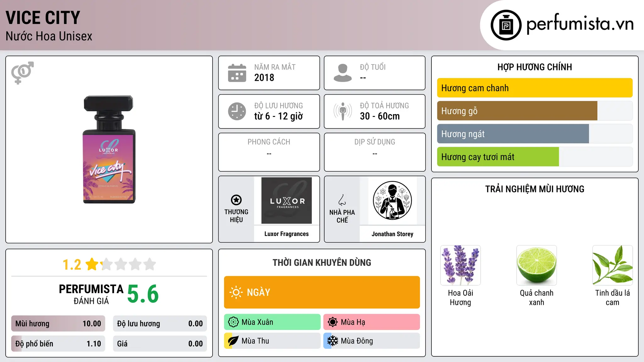Image resolution: width=644 pixels, height=362 pixels.
Task: Click the Mùa Xuân season bar
Action: (x=272, y=322)
